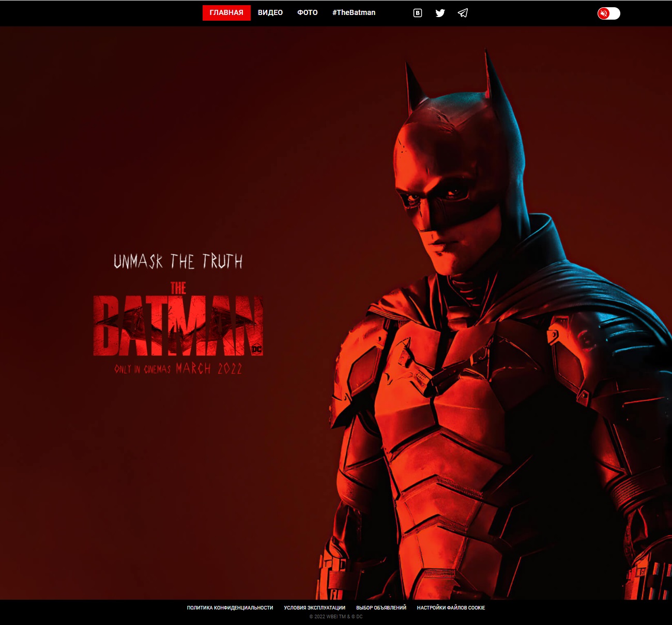Open Telegram using the paper plane icon
672x625 pixels.
pos(462,13)
